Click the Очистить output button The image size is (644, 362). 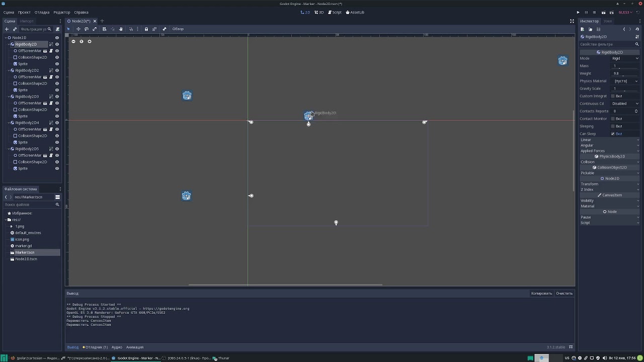coord(565,294)
